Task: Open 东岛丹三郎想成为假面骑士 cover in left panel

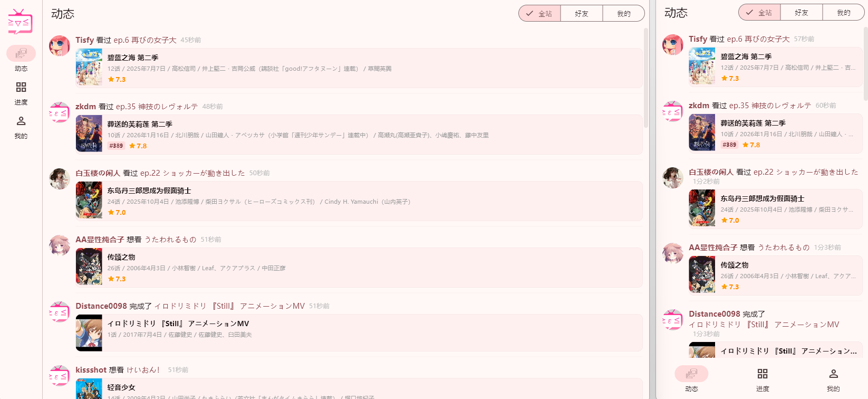Action: pyautogui.click(x=89, y=200)
